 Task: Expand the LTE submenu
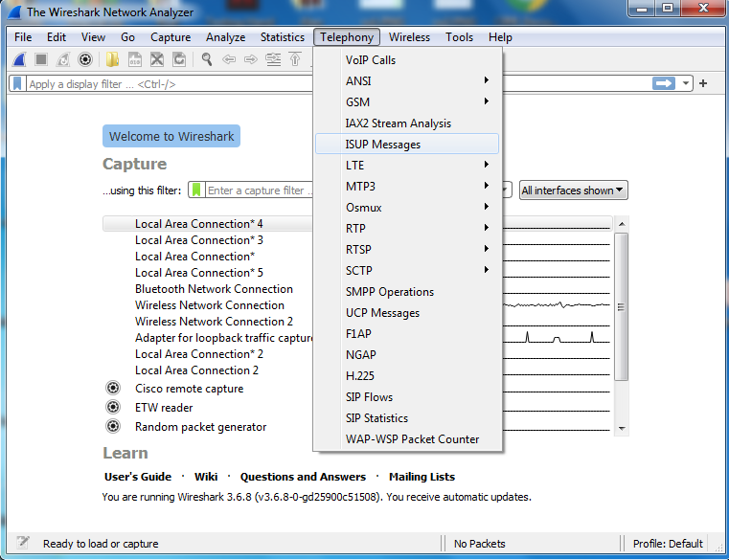(407, 165)
